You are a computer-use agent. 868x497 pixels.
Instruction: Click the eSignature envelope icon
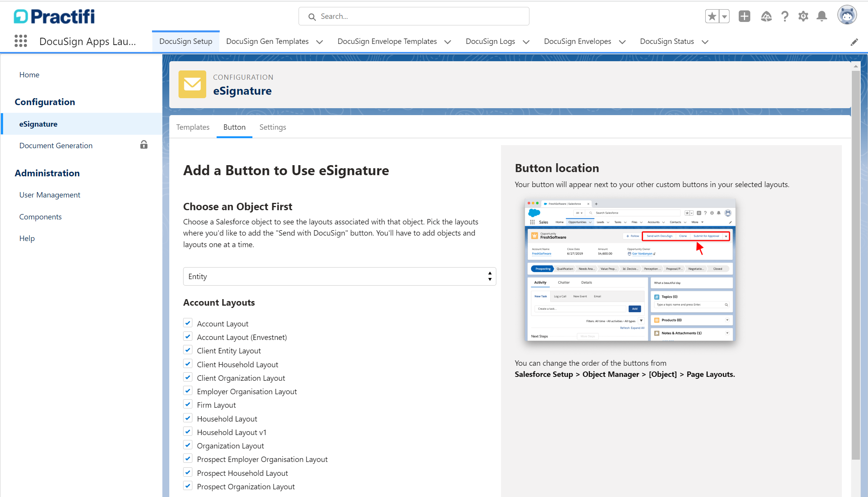point(192,84)
